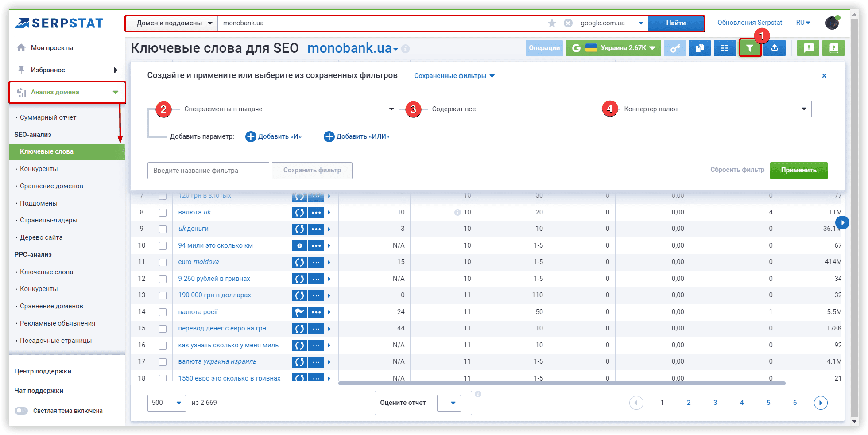Viewport: 868px width, 435px height.
Task: Click the copy documents toolbar icon
Action: tap(700, 48)
